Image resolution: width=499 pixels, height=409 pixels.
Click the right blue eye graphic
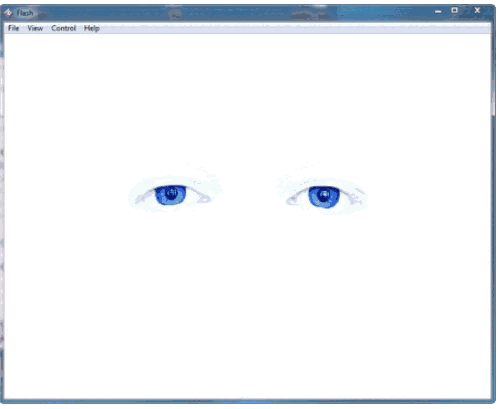tap(325, 197)
